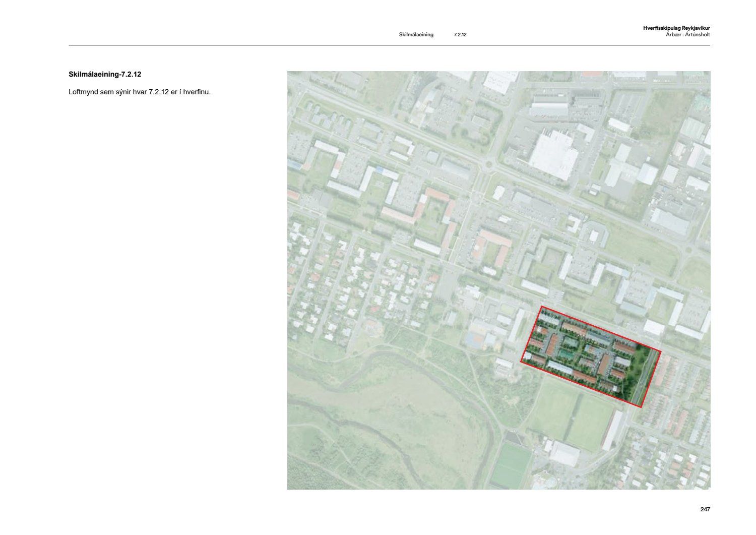
Task: Click the Árbær : Ártúnsholt header subtitle
Action: [x=687, y=35]
